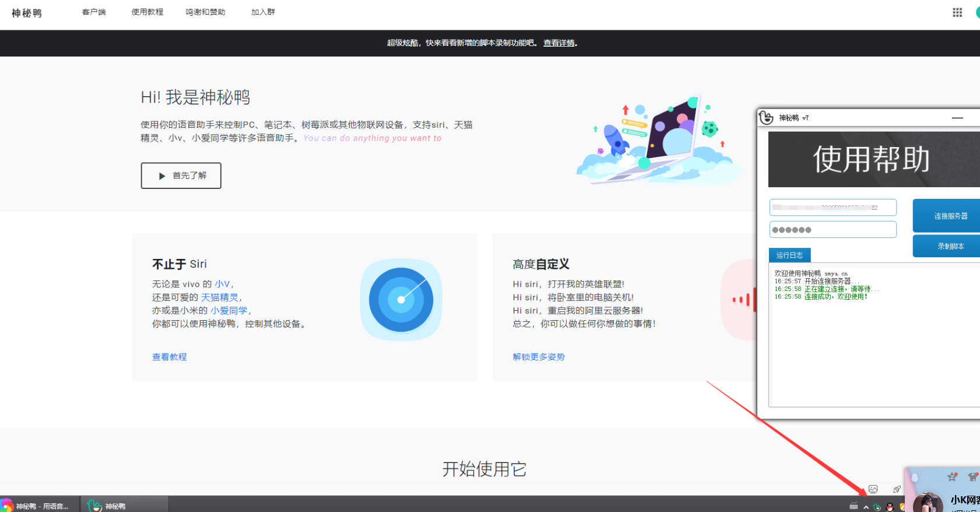Select the 运行日志 tab
The width and height of the screenshot is (980, 512).
pyautogui.click(x=789, y=255)
